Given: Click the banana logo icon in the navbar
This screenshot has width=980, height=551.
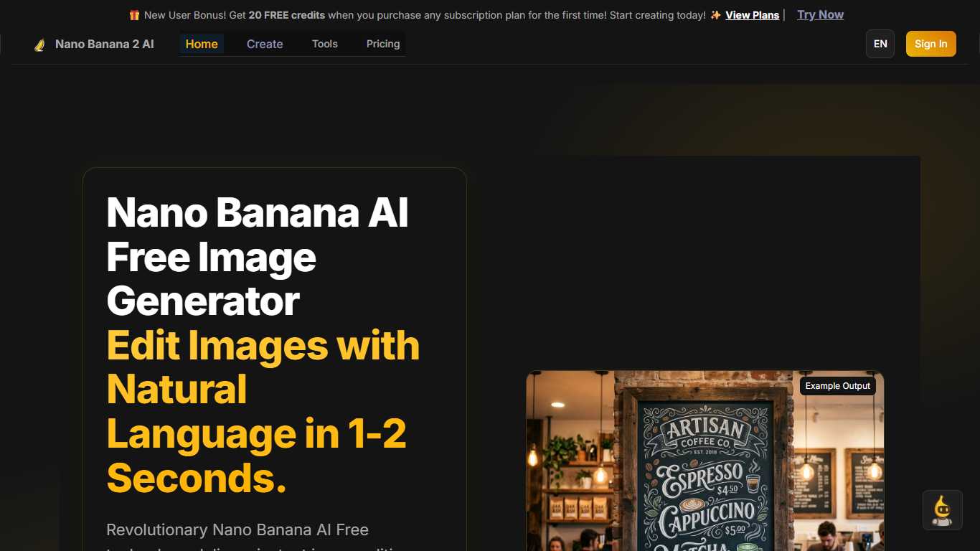Looking at the screenshot, I should 39,44.
